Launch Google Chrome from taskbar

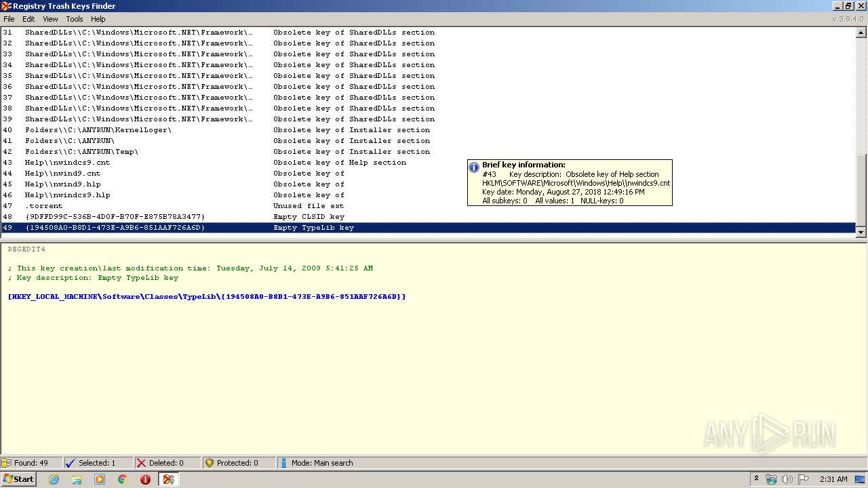pyautogui.click(x=123, y=479)
